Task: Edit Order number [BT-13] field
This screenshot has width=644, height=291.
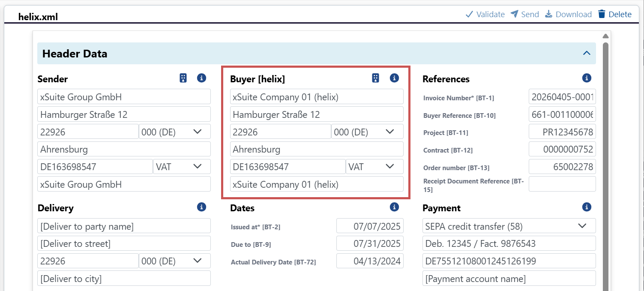Action: tap(562, 167)
